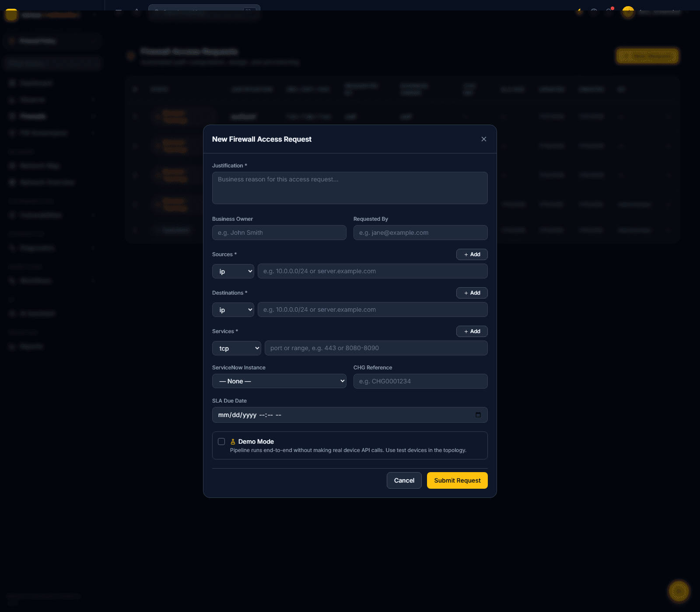The height and width of the screenshot is (612, 700).
Task: Focus the Justification text area
Action: 350,188
